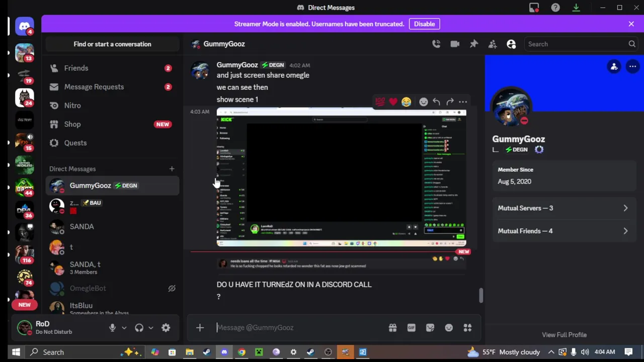React with the laughing emoji
This screenshot has width=644, height=362.
(406, 102)
